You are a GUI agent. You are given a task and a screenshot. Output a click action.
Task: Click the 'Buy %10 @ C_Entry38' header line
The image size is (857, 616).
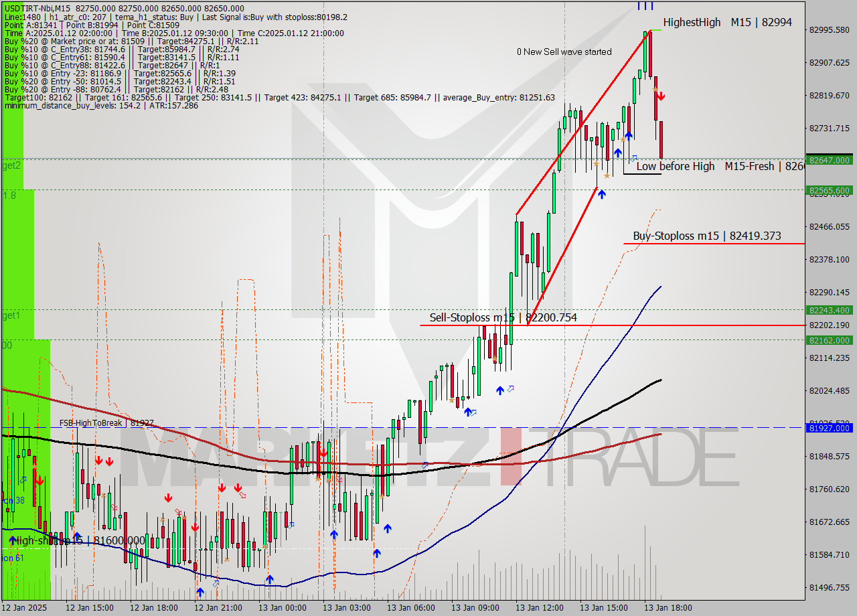coord(121,49)
